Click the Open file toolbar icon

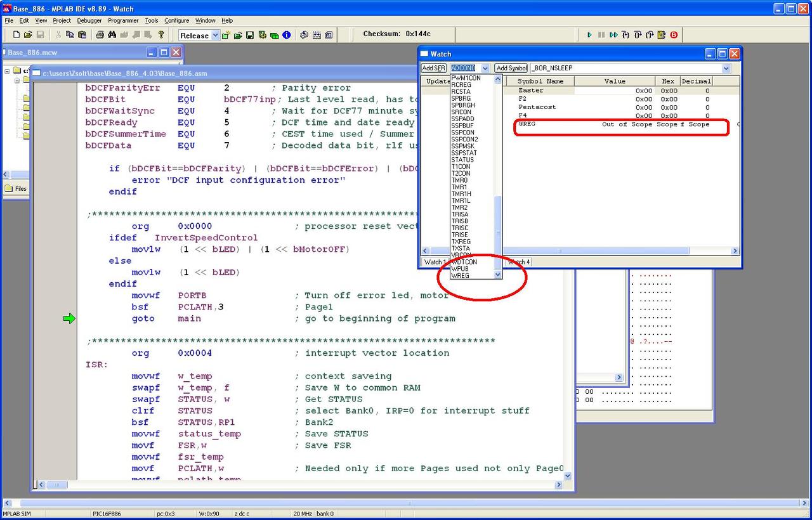(x=28, y=35)
